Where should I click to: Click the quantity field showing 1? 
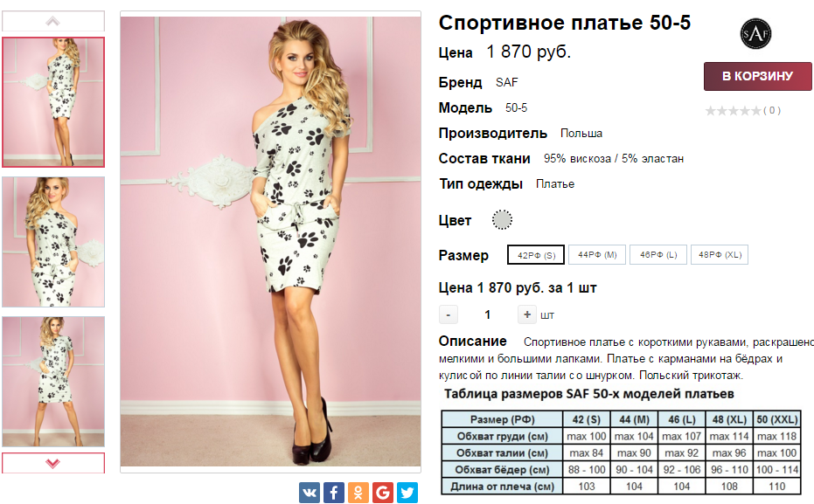click(488, 314)
